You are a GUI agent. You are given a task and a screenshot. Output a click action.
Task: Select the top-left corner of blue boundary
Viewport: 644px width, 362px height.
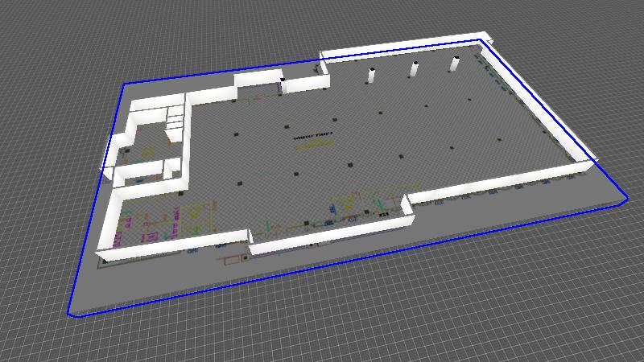124,84
